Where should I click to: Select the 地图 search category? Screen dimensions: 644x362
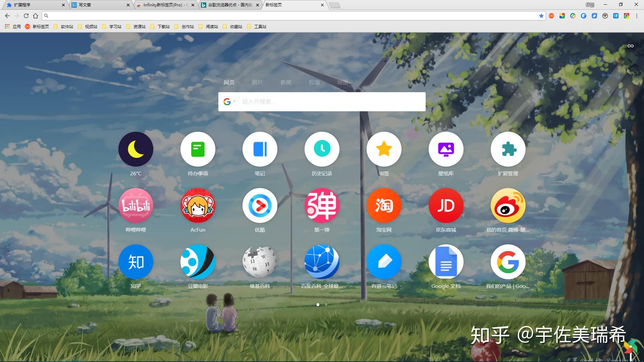tap(342, 82)
